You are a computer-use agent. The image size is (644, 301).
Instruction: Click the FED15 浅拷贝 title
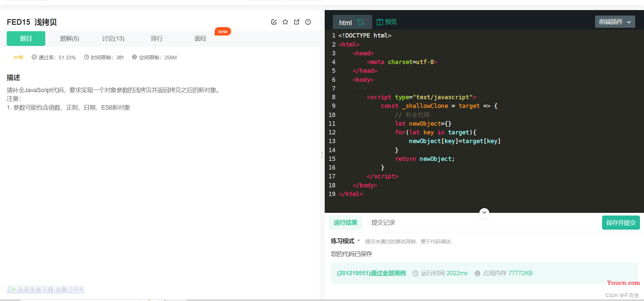[x=32, y=22]
